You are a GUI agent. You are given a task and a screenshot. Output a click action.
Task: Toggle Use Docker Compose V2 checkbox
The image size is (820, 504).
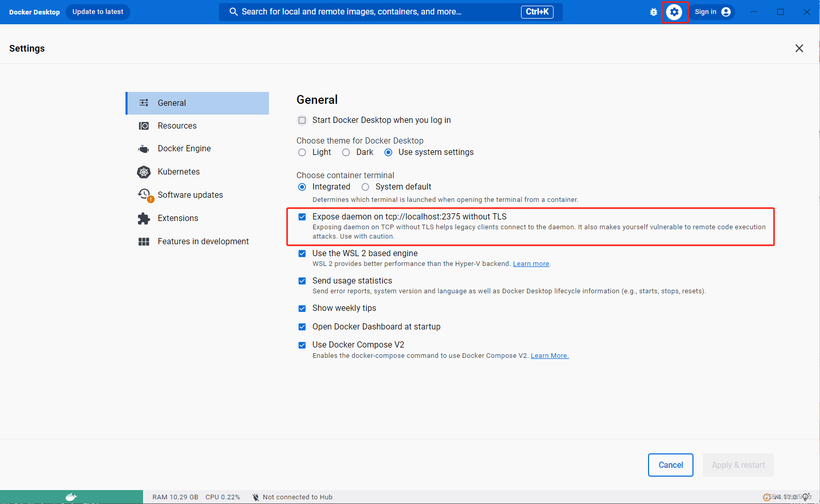[302, 345]
